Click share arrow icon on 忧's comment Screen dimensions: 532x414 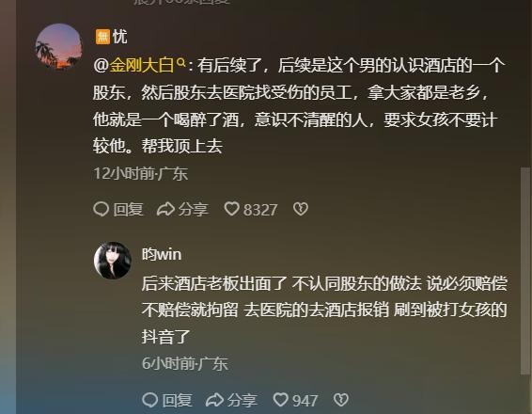(165, 209)
